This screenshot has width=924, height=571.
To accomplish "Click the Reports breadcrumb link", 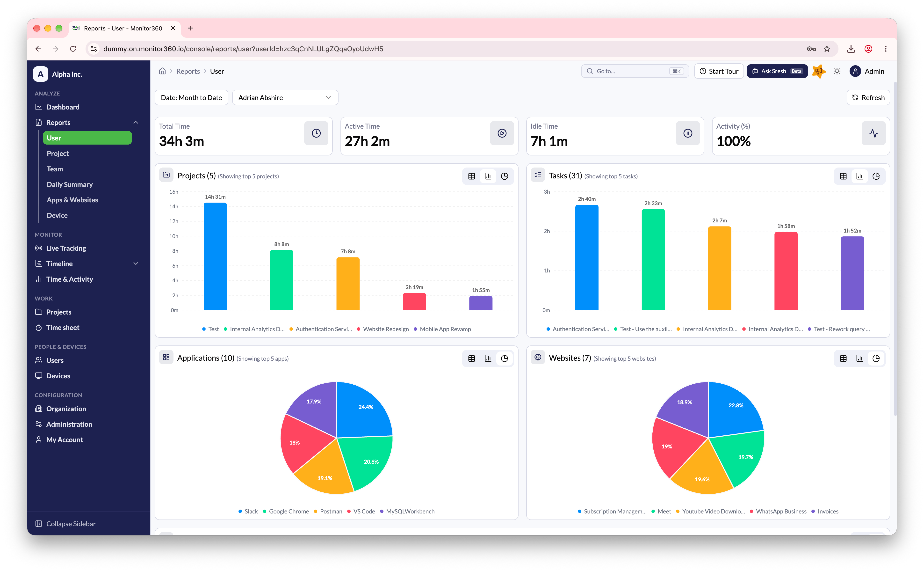I will click(x=188, y=71).
